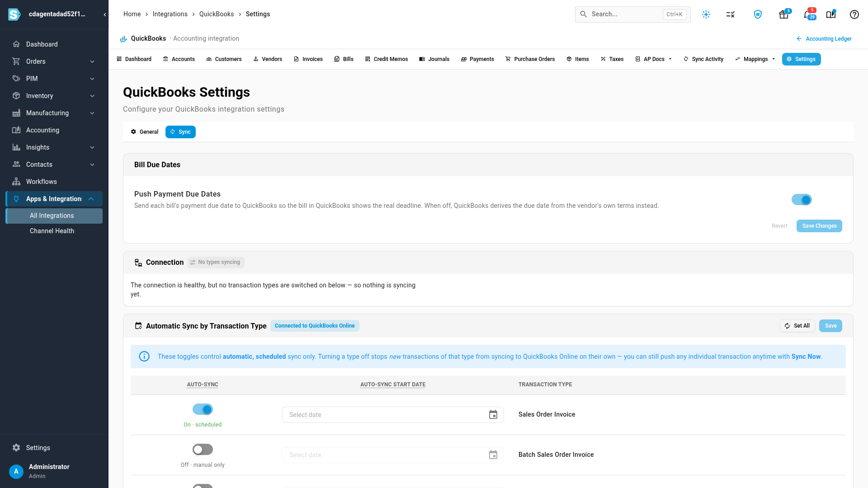The width and height of the screenshot is (868, 488).
Task: Collapse the sidebar with the arrow
Action: point(105,14)
